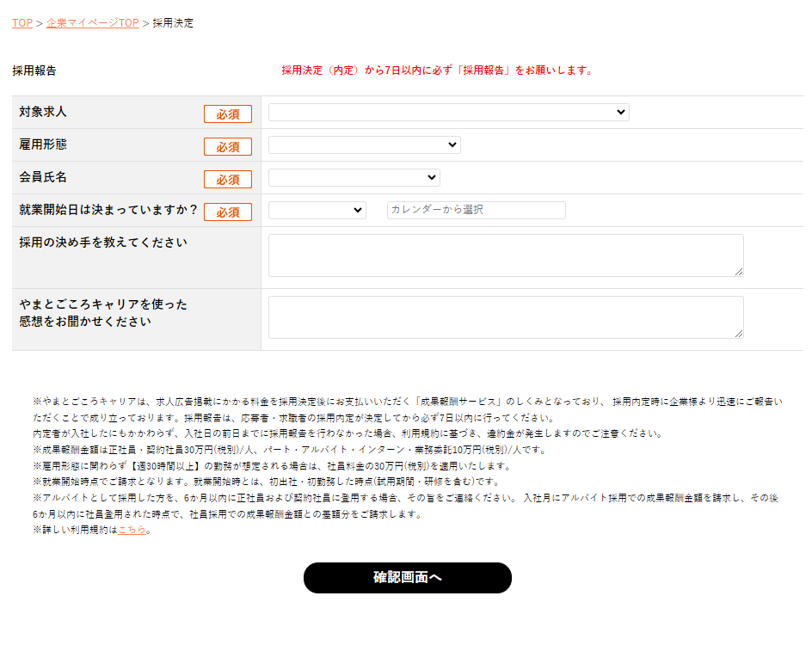Click the red 7日以内 採用報告 notice
This screenshot has width=812, height=645.
point(437,71)
